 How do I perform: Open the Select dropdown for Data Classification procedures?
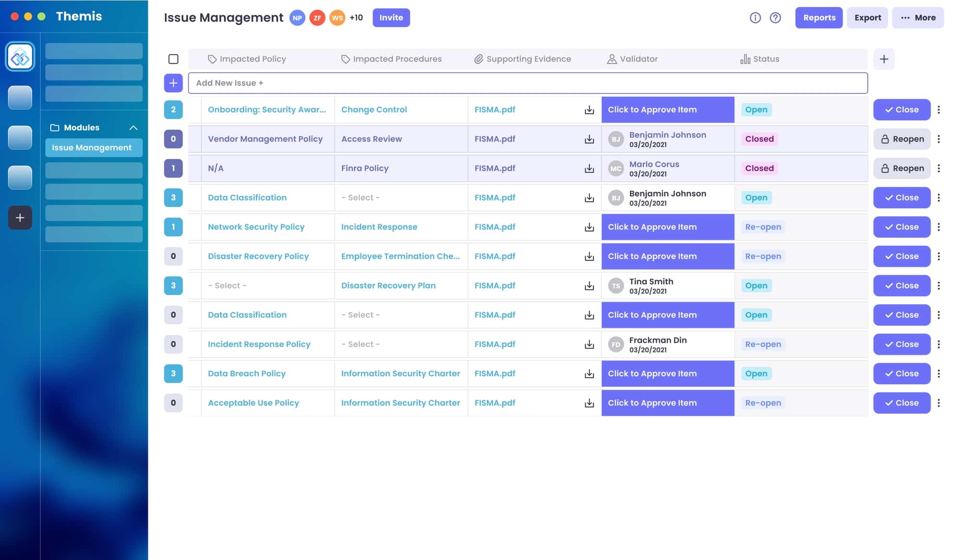click(x=360, y=197)
